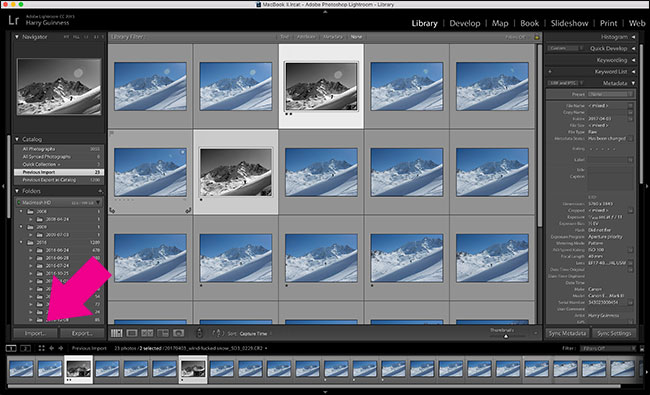Switch to the Slideshow module

(569, 23)
